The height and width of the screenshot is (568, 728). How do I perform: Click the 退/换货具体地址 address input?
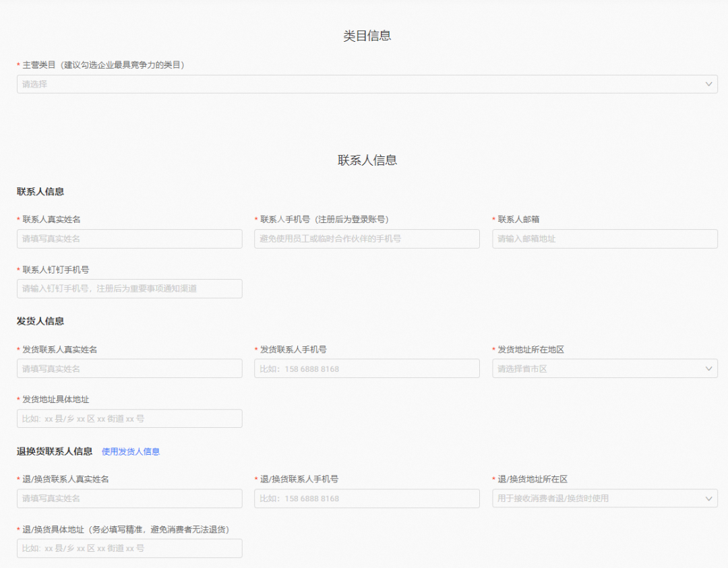(129, 548)
